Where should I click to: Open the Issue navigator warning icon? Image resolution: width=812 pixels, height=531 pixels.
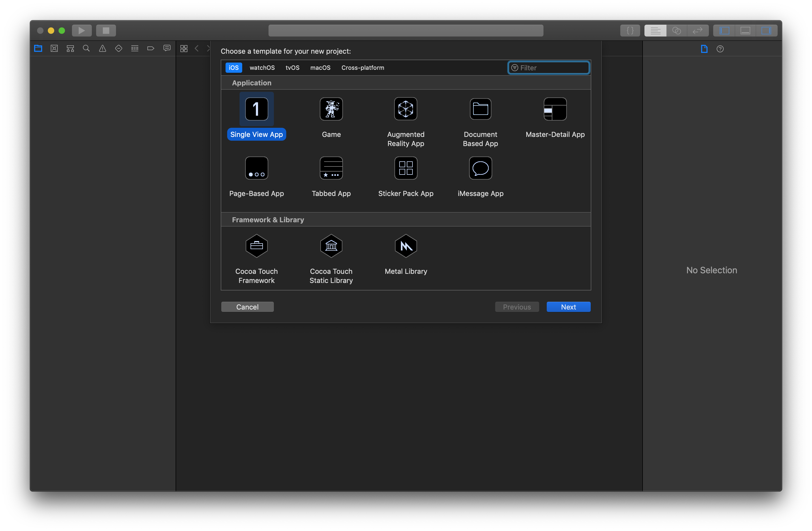pos(102,48)
